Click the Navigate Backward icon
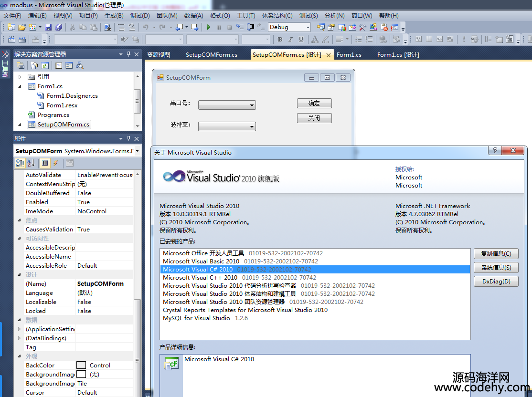The height and width of the screenshot is (397, 532). coord(179,27)
